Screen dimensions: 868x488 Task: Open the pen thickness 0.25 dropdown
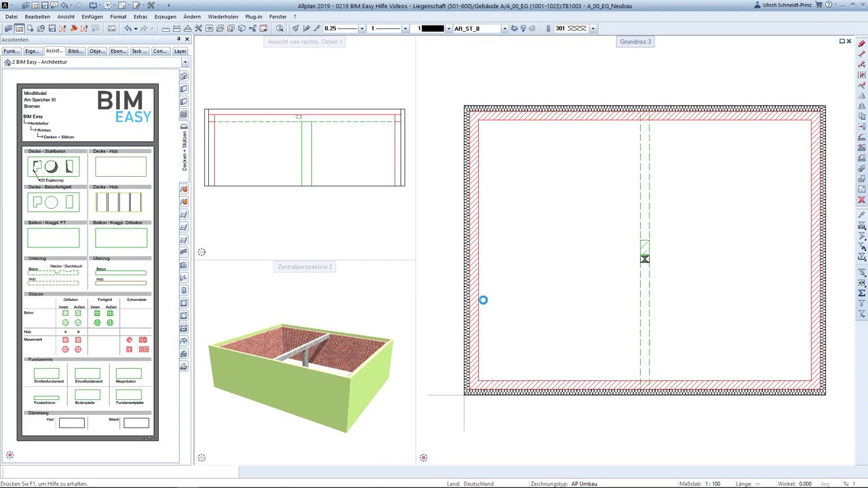[x=361, y=28]
